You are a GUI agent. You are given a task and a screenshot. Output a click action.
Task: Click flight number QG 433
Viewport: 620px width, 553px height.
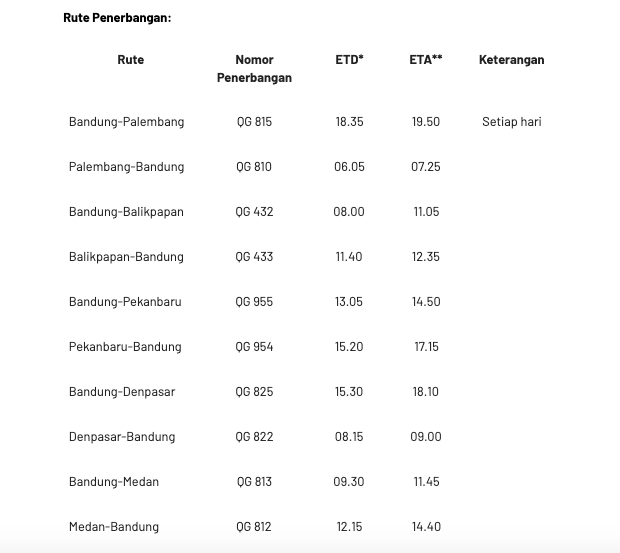tap(254, 257)
